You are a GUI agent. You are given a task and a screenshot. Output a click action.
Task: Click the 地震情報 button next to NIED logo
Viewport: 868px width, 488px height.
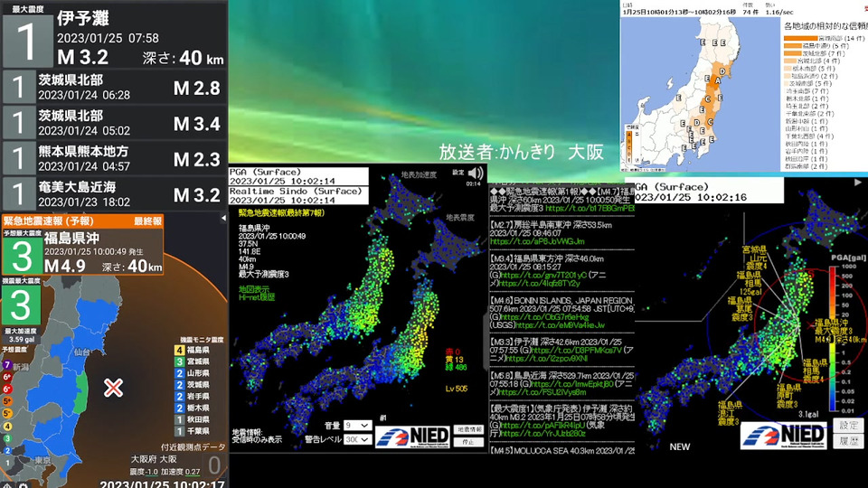tap(468, 429)
